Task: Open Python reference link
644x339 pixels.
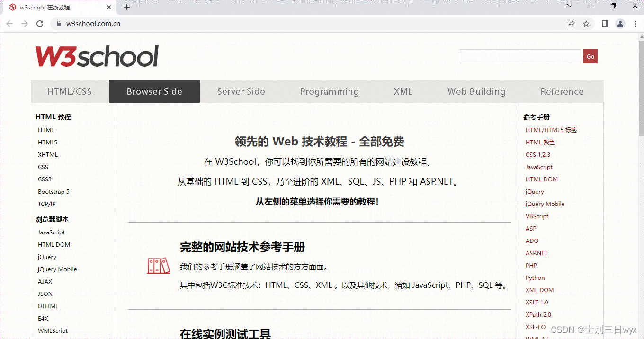Action: coord(535,278)
